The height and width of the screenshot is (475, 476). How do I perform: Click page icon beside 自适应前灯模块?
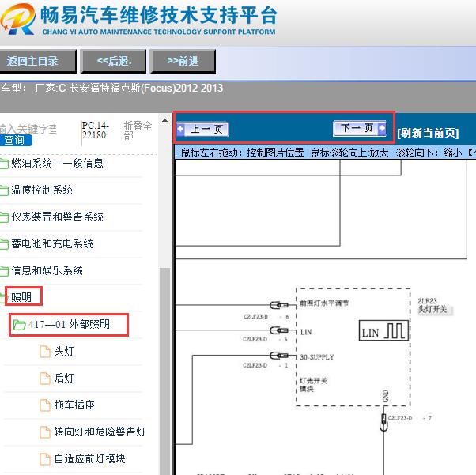coord(45,458)
